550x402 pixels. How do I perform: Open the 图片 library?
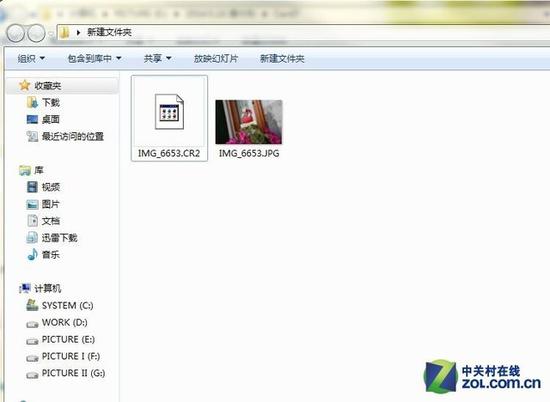click(51, 204)
